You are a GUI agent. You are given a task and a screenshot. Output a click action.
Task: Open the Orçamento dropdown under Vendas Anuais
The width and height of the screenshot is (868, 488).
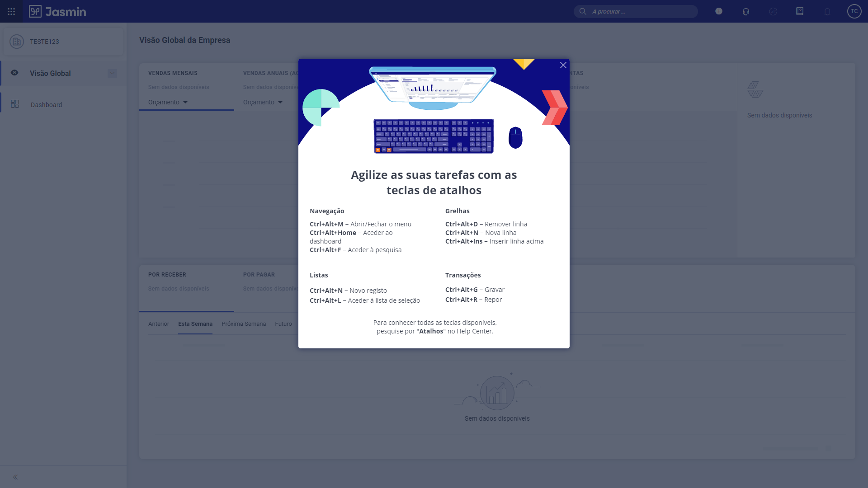(263, 102)
